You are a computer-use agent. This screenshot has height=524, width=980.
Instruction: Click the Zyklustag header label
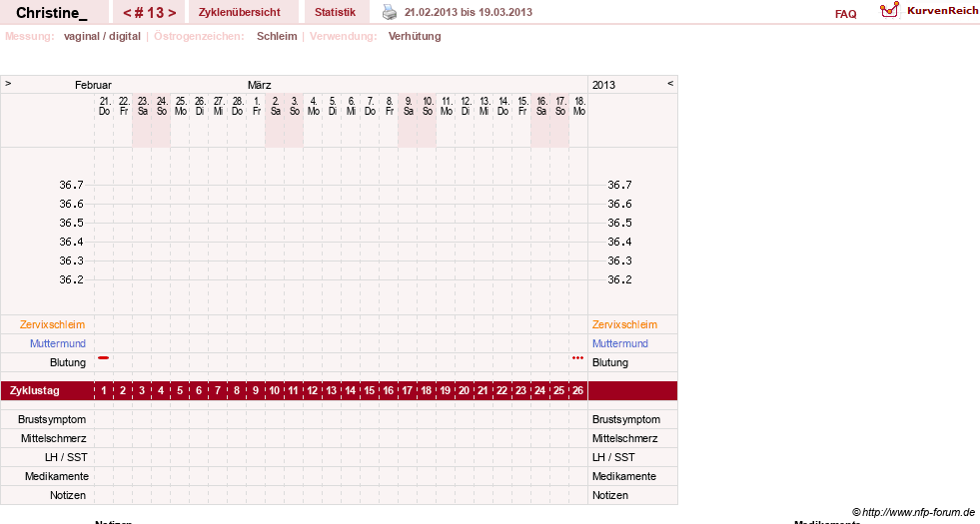tap(35, 390)
